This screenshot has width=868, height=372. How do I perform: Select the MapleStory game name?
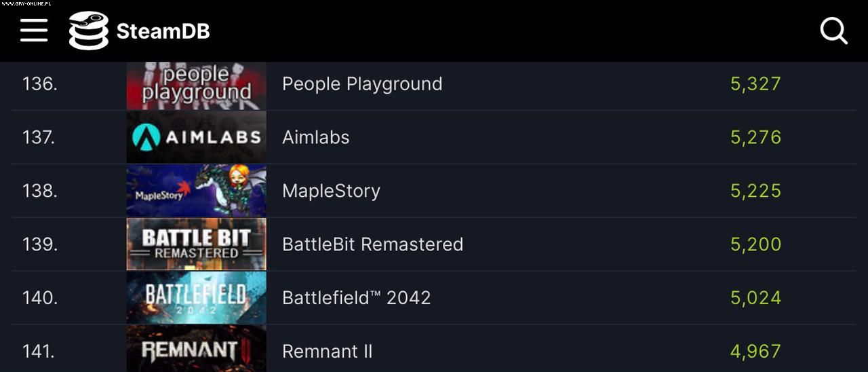coord(331,191)
